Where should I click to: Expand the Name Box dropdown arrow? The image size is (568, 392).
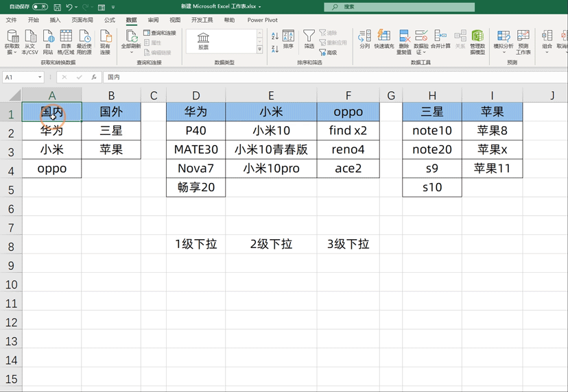tap(40, 77)
